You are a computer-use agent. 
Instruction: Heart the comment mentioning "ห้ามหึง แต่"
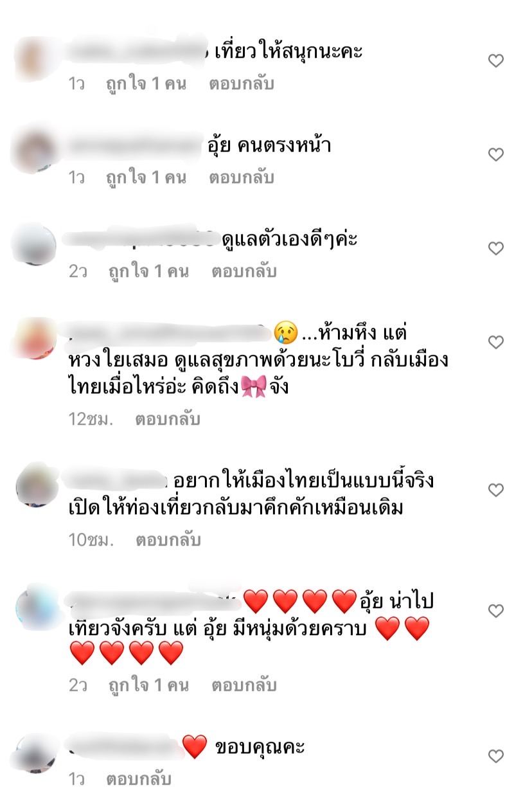pos(495,343)
